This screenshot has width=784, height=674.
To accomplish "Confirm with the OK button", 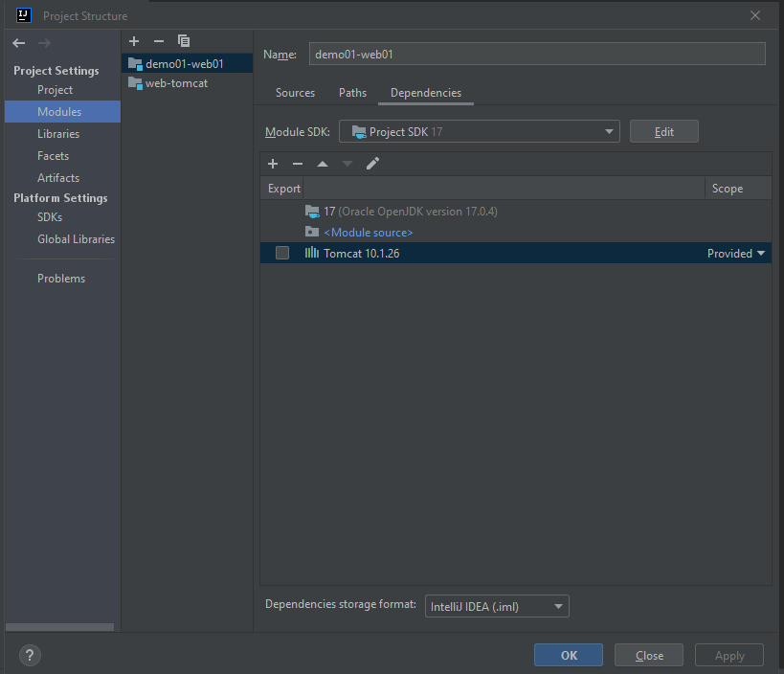I will point(569,655).
